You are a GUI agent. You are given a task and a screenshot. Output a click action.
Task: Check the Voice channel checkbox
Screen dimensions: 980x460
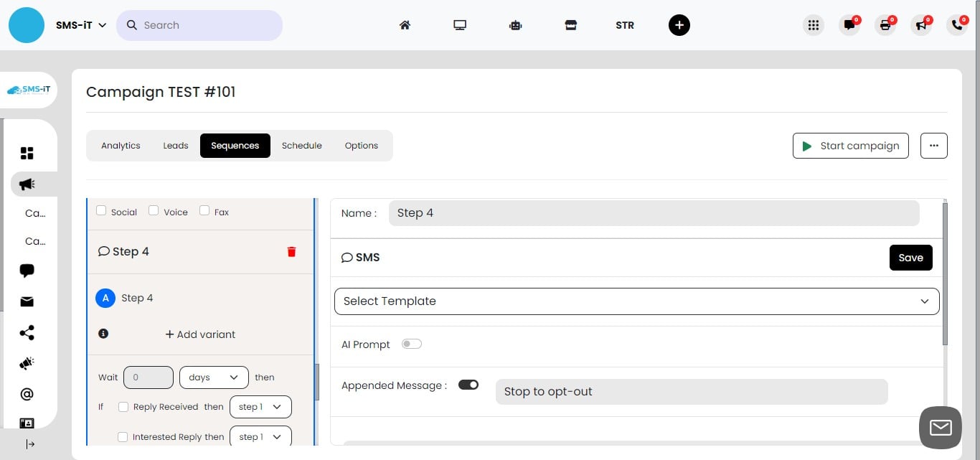[154, 210]
